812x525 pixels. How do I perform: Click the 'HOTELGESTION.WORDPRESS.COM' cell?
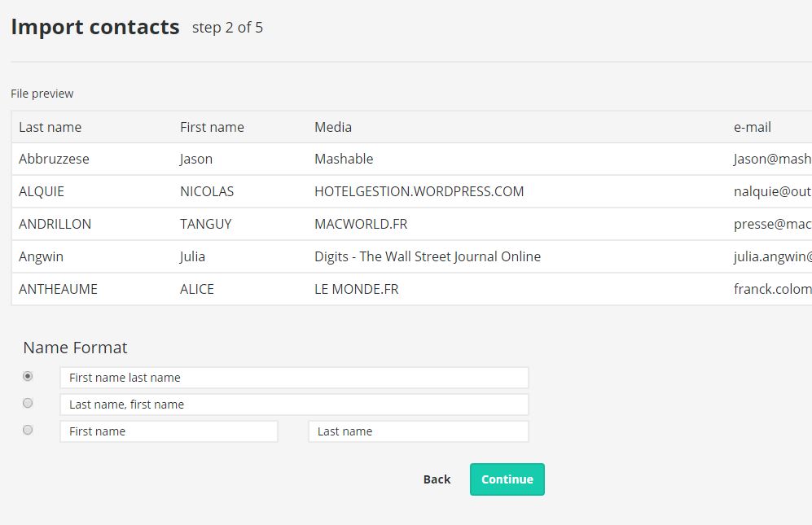point(419,191)
